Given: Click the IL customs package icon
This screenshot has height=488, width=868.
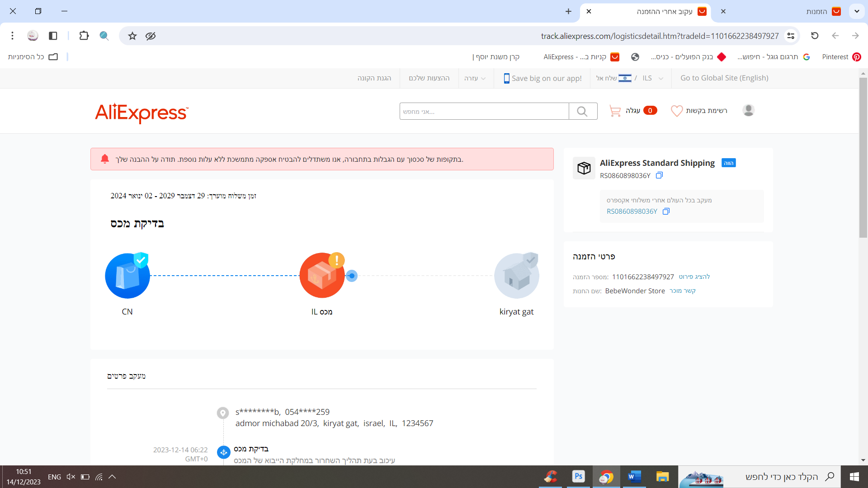Looking at the screenshot, I should coord(322,275).
